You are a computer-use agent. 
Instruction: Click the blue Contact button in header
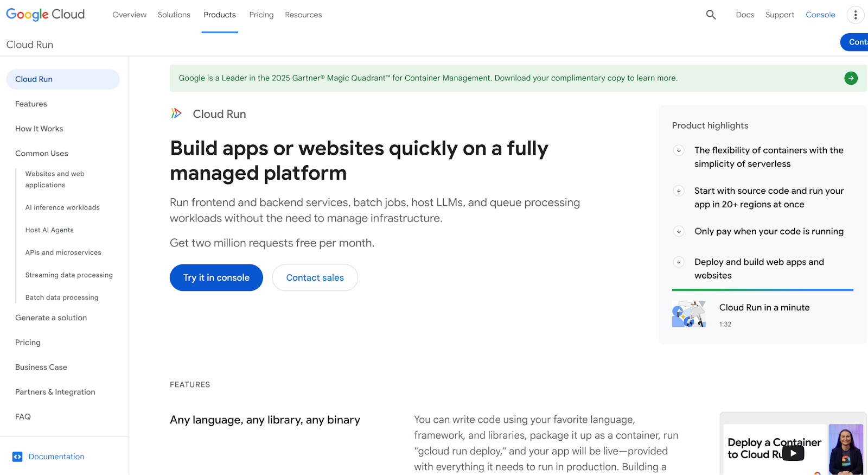(x=855, y=42)
